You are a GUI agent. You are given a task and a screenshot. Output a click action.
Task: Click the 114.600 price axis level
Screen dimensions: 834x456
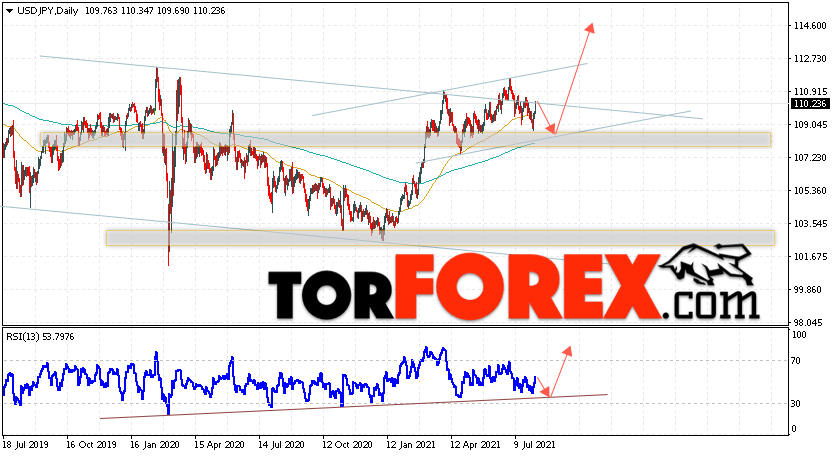tap(810, 26)
